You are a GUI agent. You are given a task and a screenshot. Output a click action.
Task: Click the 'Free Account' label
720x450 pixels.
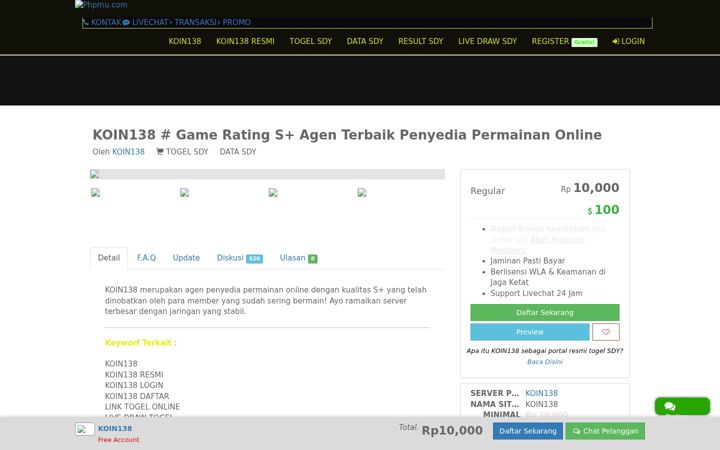click(x=118, y=440)
